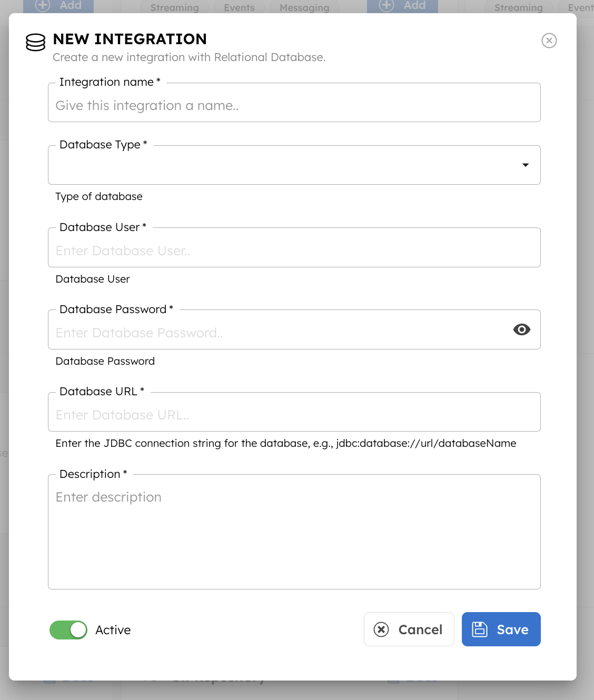Select the Events tab in background
Viewport: 594px width, 700px height.
pyautogui.click(x=239, y=7)
